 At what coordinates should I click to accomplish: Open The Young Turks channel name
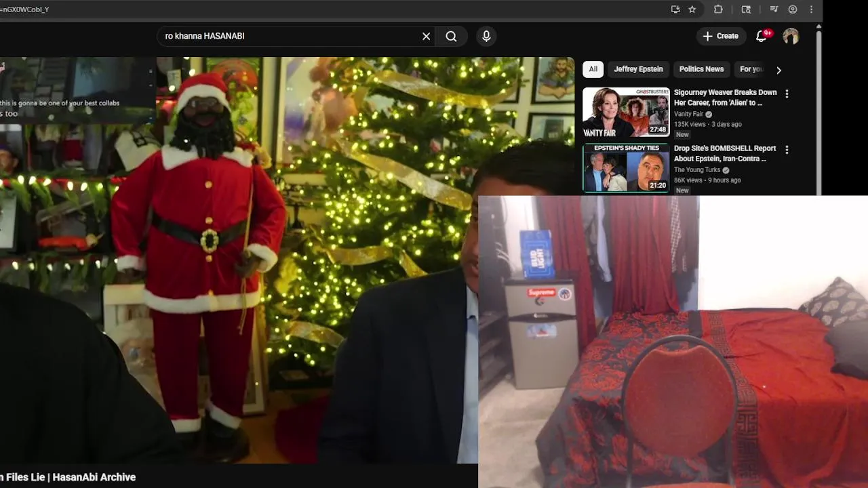697,170
